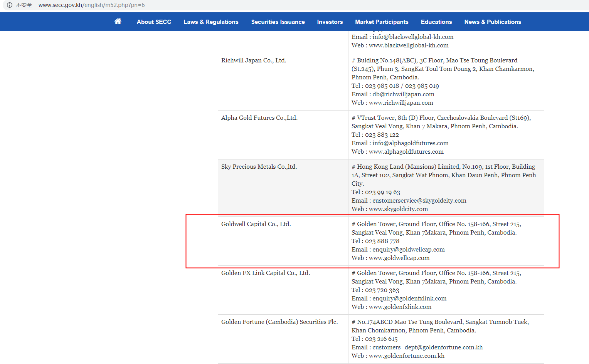Click Sky Precious Tel 023 99 19 63
589x364 pixels.
click(376, 192)
